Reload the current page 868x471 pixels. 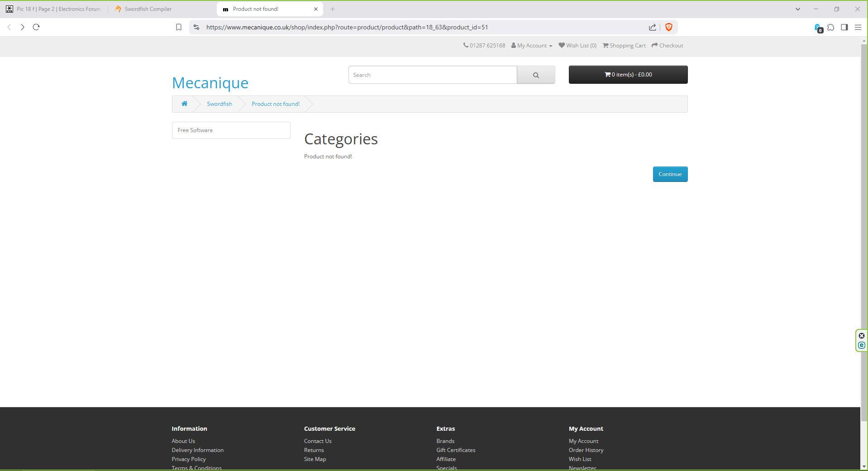36,27
